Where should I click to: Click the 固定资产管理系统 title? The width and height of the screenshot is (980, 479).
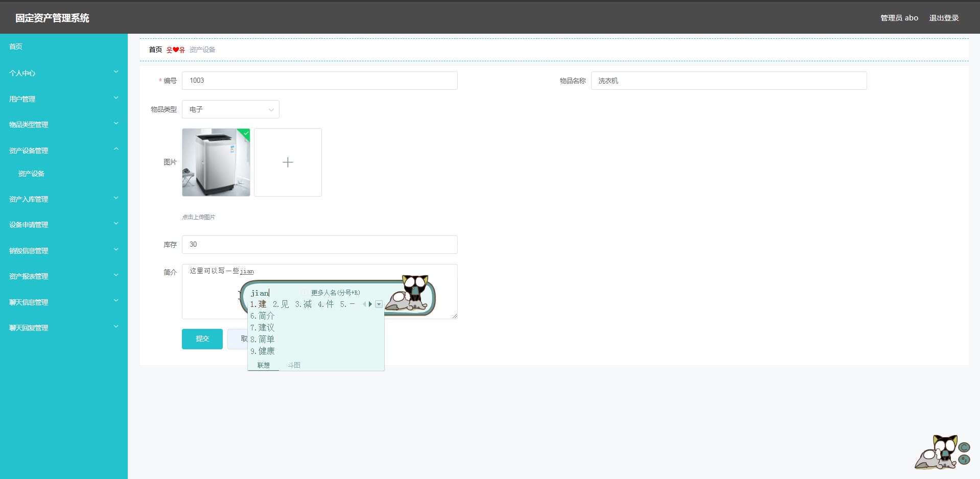(52, 18)
